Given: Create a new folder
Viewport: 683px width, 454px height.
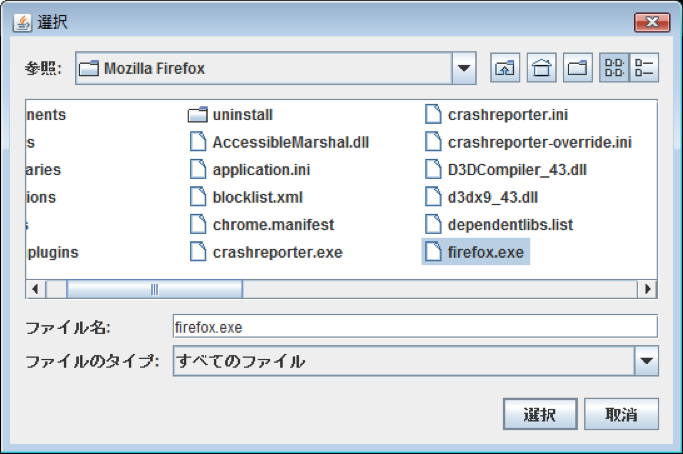Looking at the screenshot, I should point(578,68).
